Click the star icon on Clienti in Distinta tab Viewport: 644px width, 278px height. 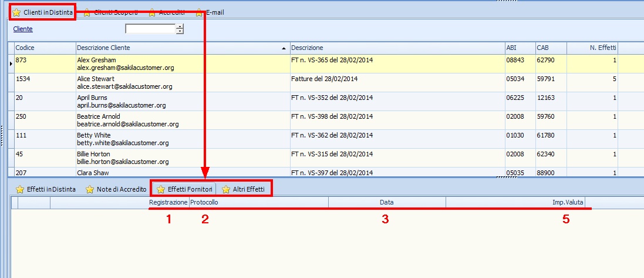16,12
